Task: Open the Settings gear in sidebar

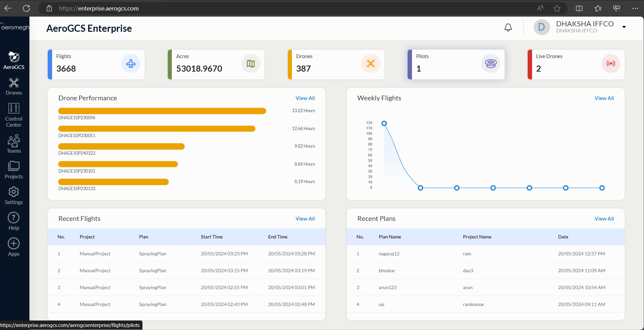Action: click(14, 195)
